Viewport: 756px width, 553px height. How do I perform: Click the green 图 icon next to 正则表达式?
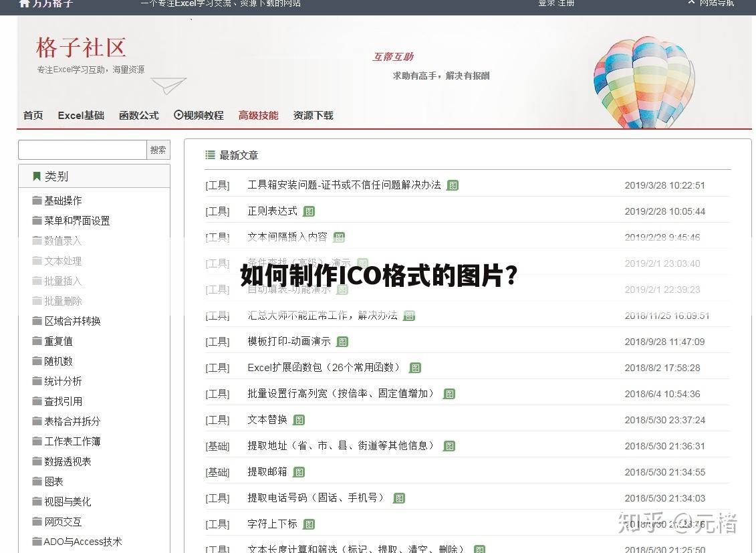tap(309, 211)
